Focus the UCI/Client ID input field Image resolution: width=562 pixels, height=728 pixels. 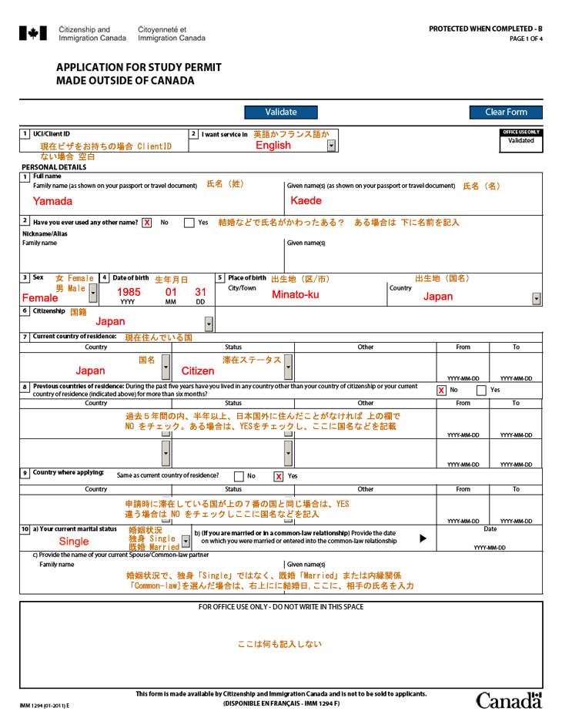point(104,146)
